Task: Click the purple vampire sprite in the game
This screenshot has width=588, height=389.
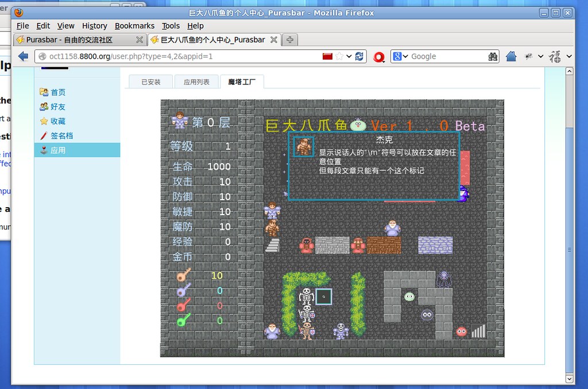Action: 444,279
